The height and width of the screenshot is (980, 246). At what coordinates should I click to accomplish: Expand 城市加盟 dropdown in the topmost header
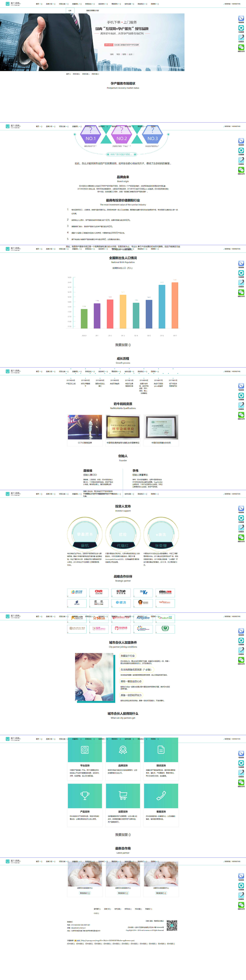pyautogui.click(x=128, y=4)
